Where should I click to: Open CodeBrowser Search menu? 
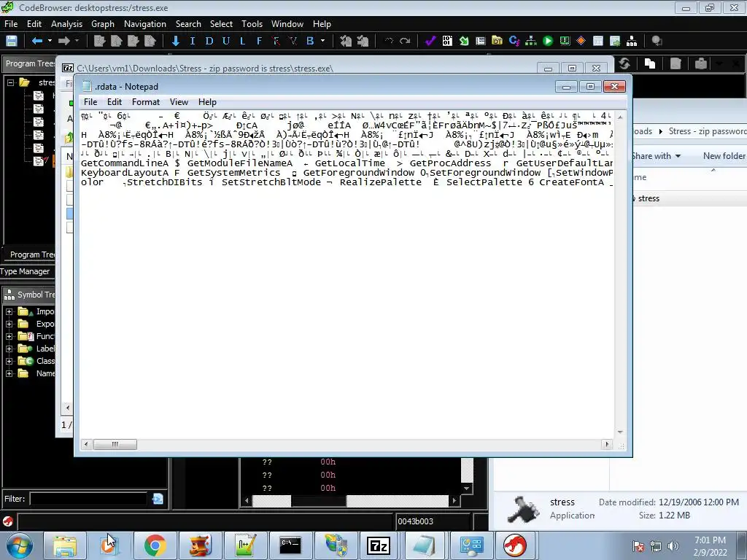[188, 24]
